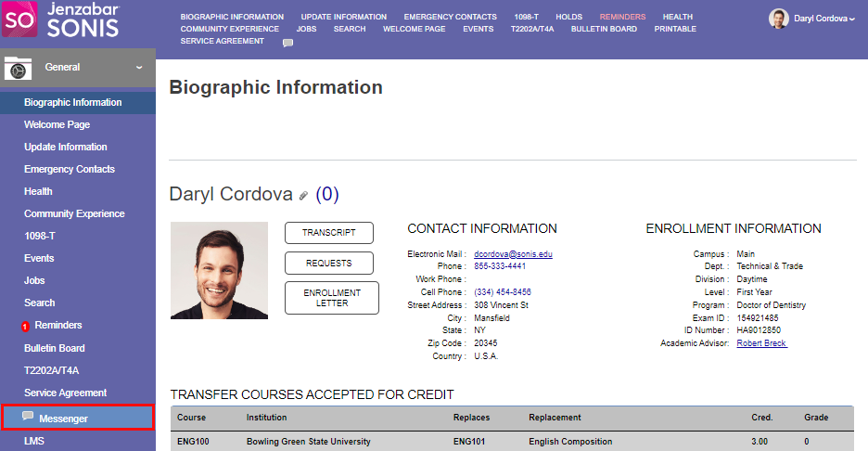Screen dimensions: 868x451
Task: Collapse the General sidebar section chevron
Action: point(139,67)
